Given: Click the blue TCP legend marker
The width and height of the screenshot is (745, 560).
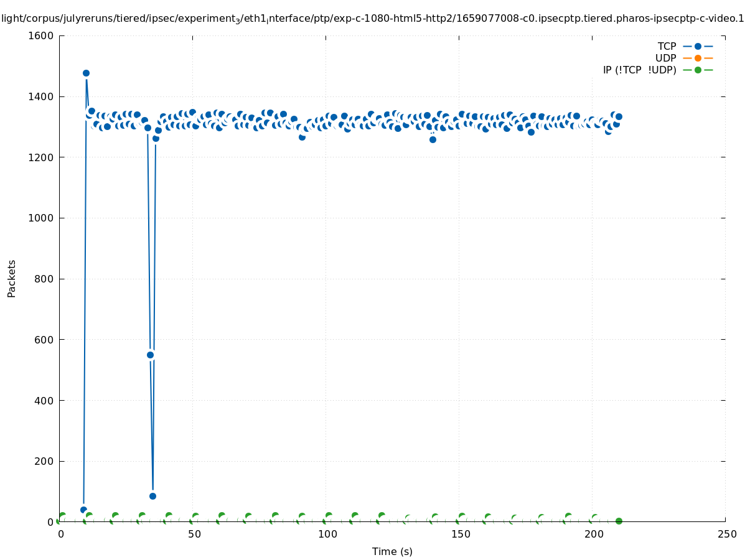Looking at the screenshot, I should (698, 46).
